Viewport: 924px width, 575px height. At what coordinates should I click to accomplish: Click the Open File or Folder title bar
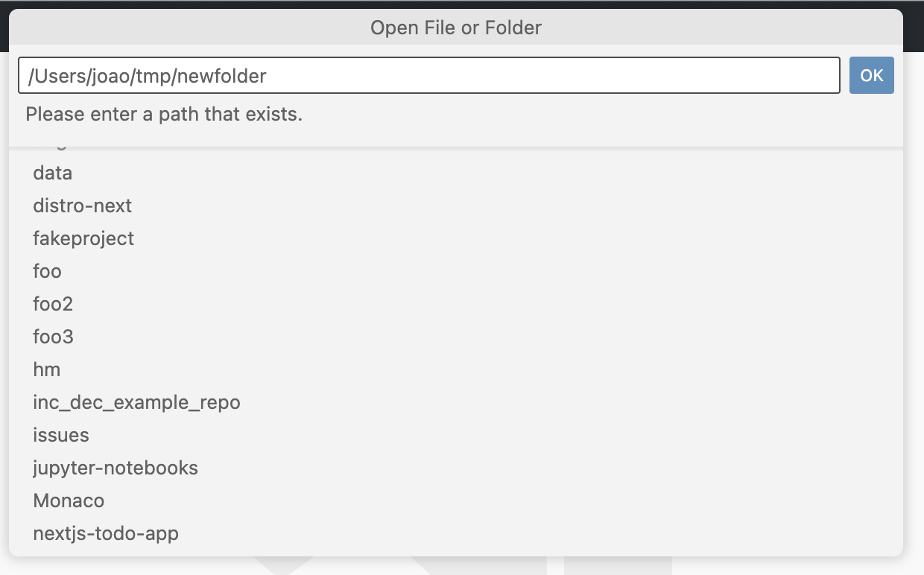coord(456,28)
